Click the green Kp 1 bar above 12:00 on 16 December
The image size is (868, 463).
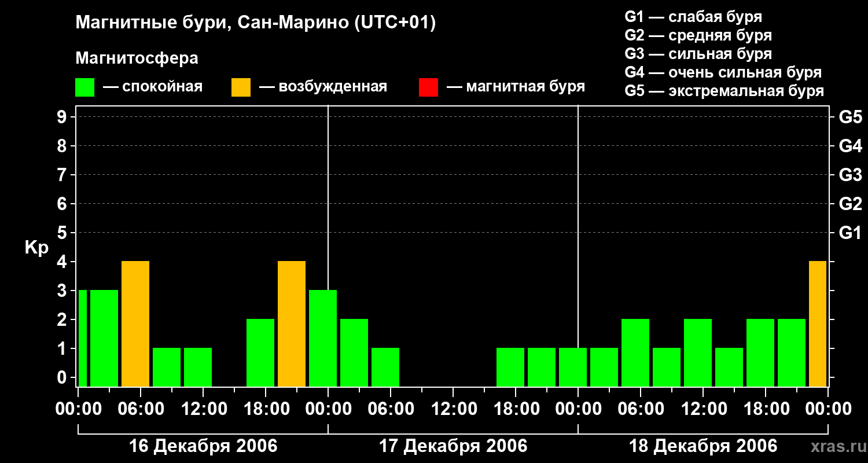[198, 367]
